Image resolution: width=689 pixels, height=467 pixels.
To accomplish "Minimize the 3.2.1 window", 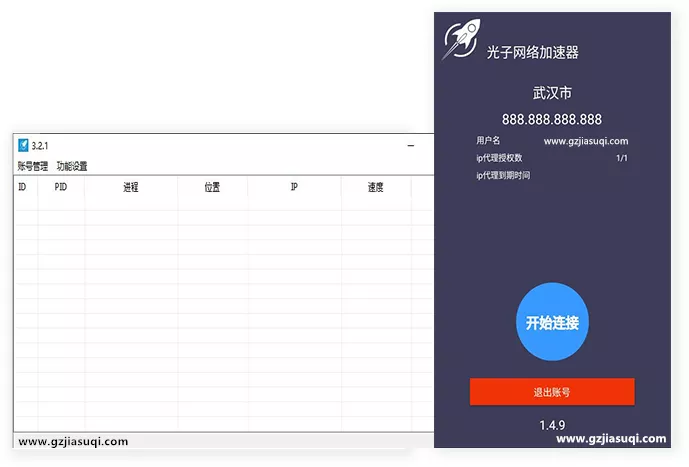I will pyautogui.click(x=411, y=145).
